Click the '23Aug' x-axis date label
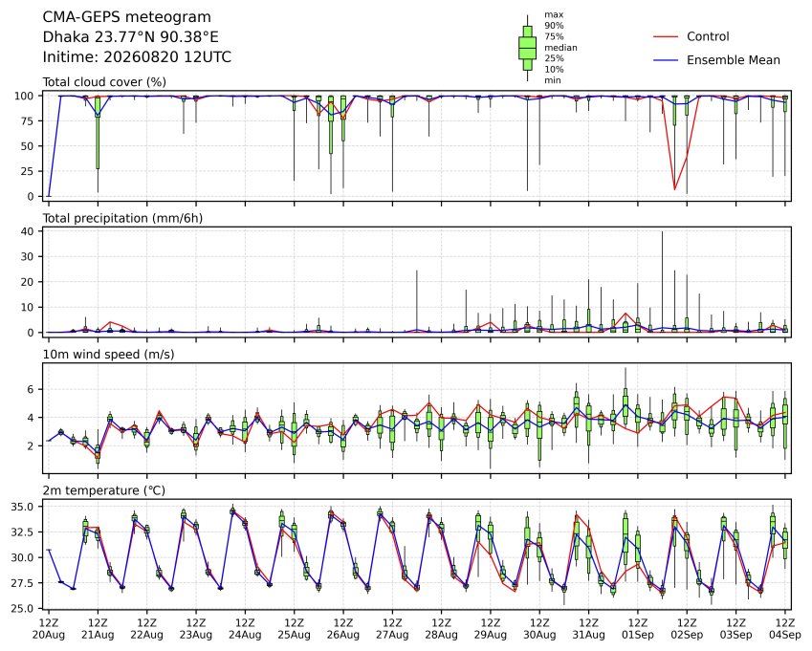Screen dimensions: 812x651 coord(196,635)
